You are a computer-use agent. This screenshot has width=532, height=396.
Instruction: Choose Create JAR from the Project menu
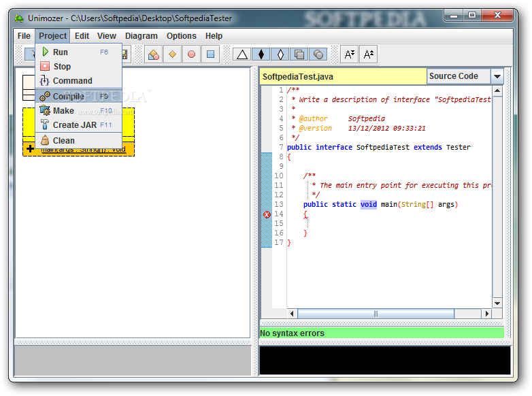click(x=78, y=125)
